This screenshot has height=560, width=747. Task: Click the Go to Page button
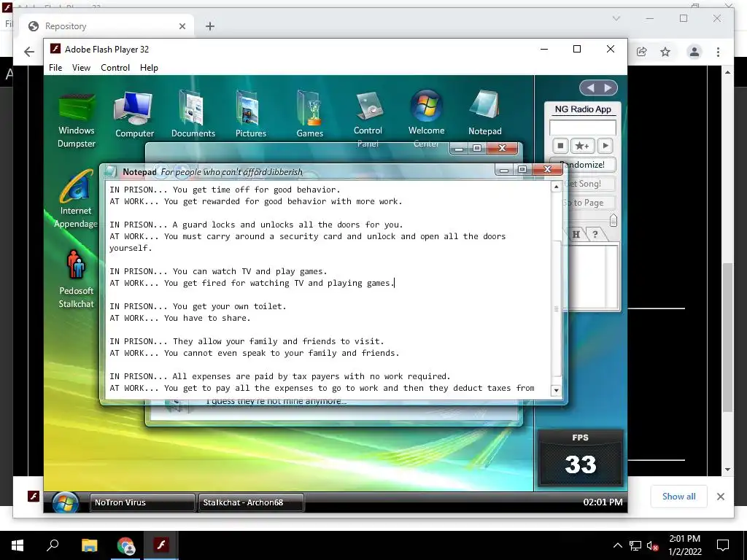tap(589, 203)
